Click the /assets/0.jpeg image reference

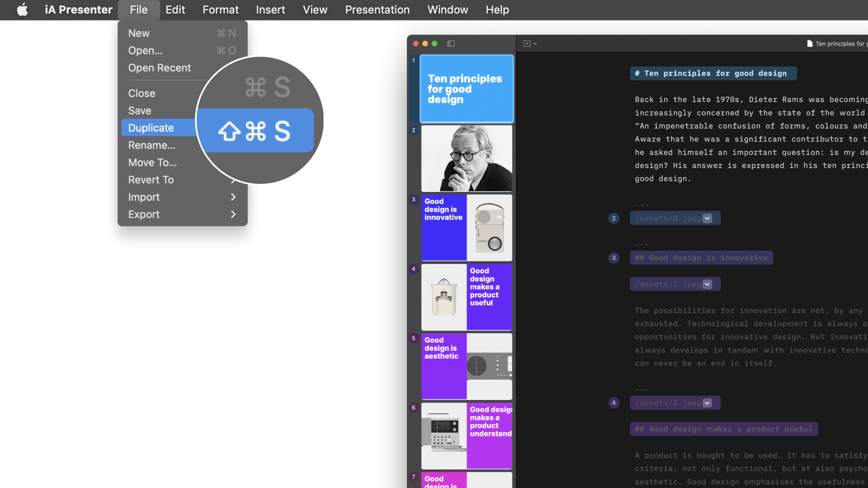[x=668, y=218]
